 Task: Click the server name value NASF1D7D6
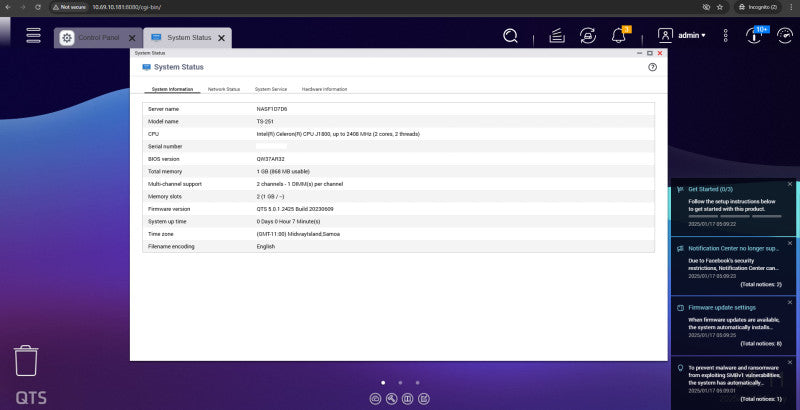click(272, 109)
